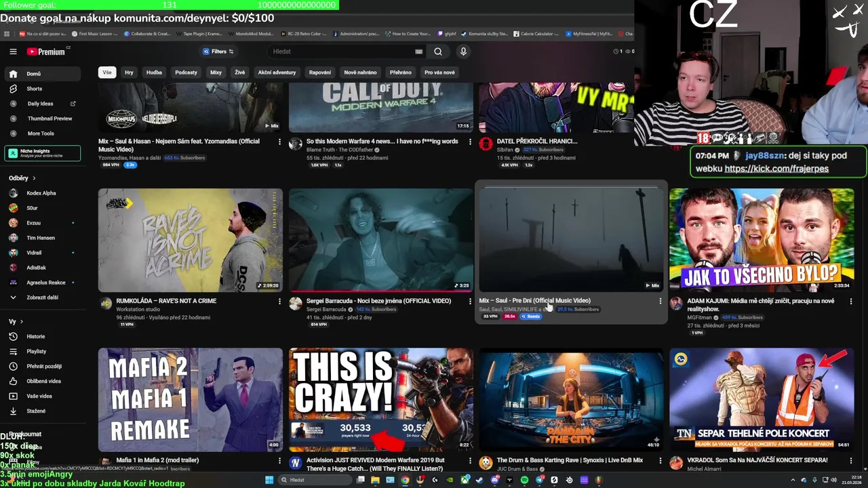The height and width of the screenshot is (488, 868).
Task: Open options menu for ADAM KAJUMI video
Action: [851, 302]
